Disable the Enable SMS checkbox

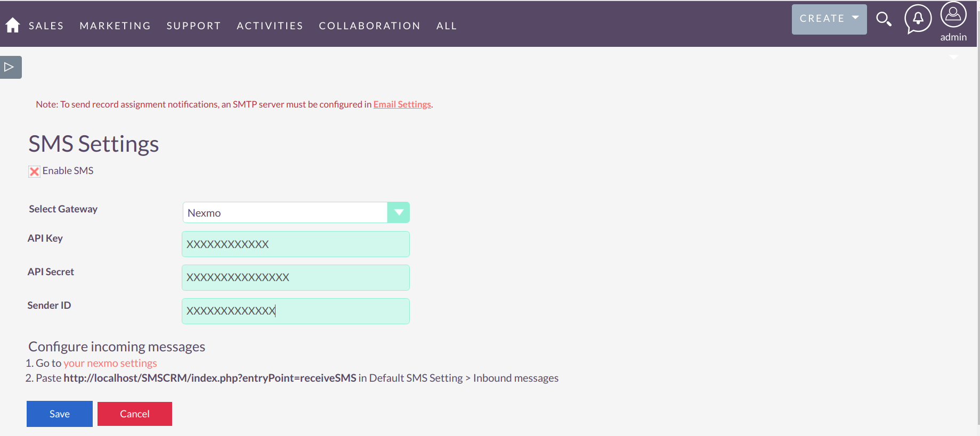click(34, 171)
